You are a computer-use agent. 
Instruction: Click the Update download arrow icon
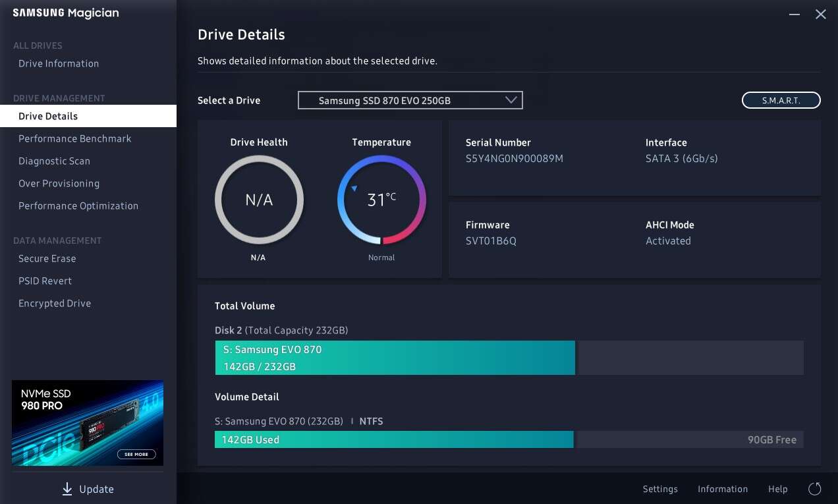coord(67,489)
